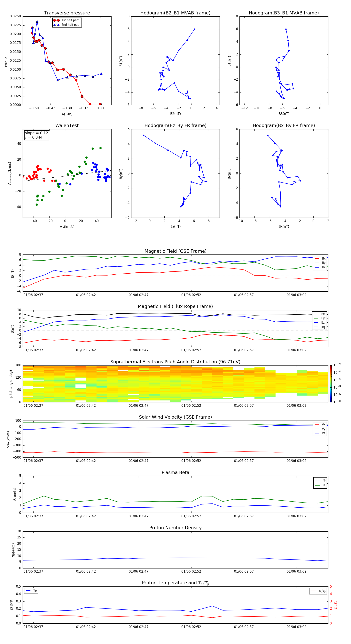Click the 'A(T·m)' x-axis label
Viewport: 351px width, 644px height.
[67, 114]
